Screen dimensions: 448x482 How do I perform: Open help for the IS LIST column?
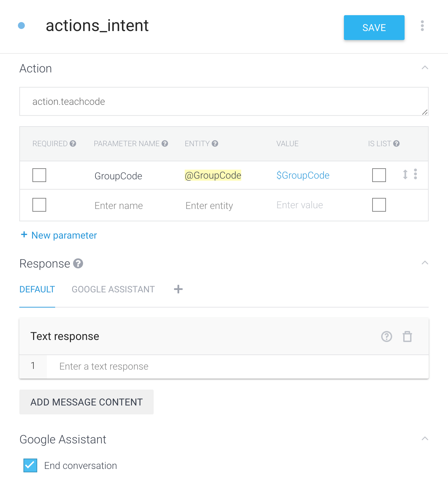[x=397, y=143]
